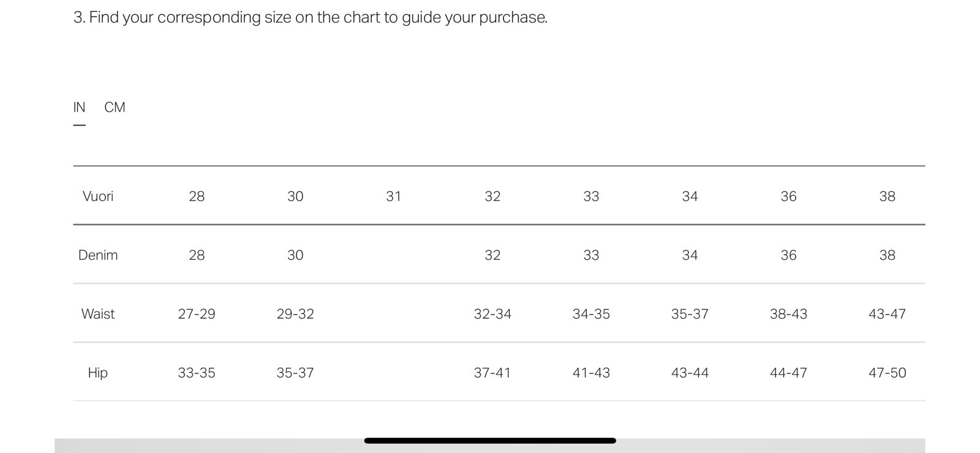This screenshot has height=453, width=980.
Task: Click waist measurement 32-34
Action: tap(492, 314)
